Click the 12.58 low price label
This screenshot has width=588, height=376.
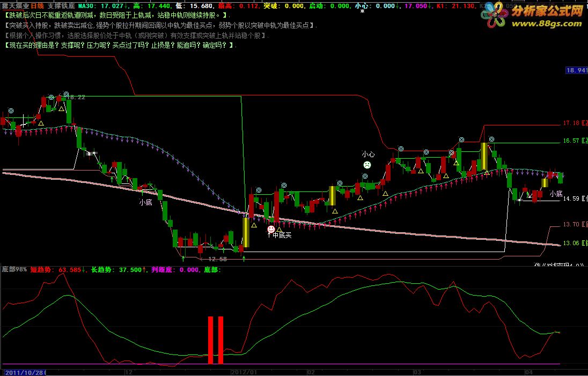point(217,259)
